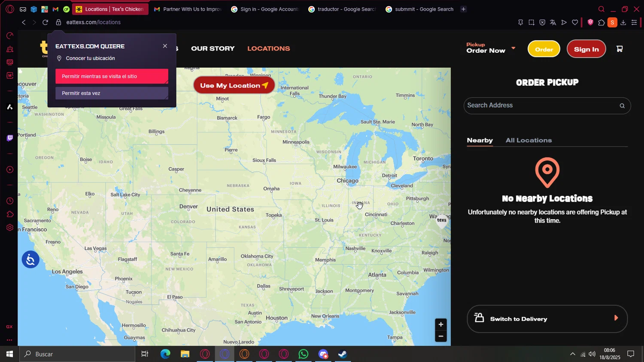Go back to the previous page

click(x=24, y=22)
